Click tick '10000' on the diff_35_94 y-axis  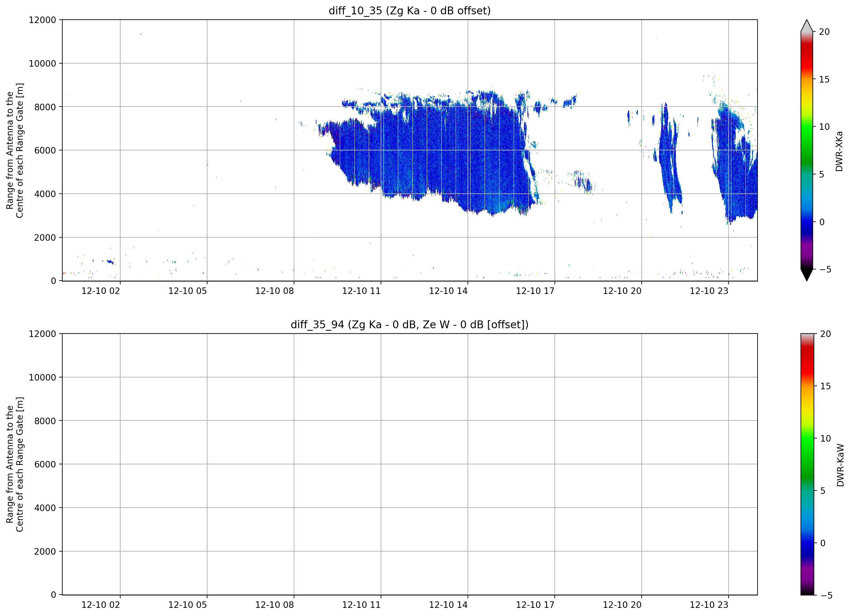(42, 377)
